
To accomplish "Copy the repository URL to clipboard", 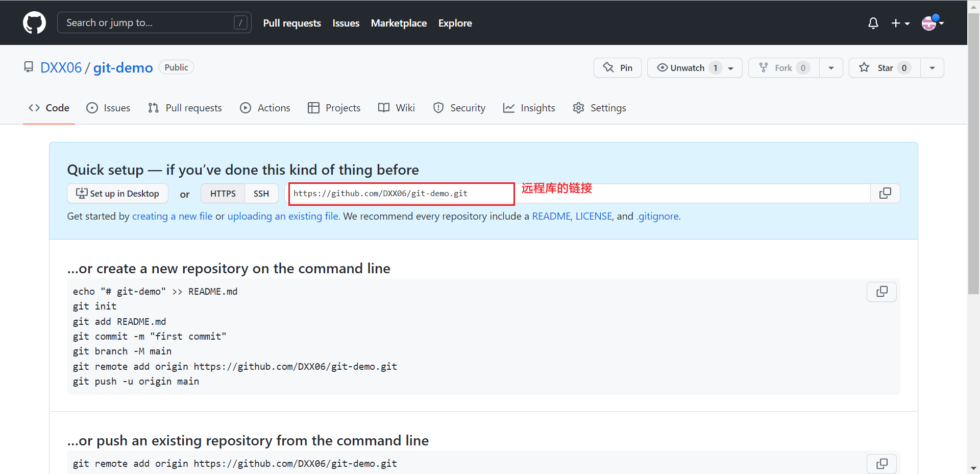I will pos(885,194).
